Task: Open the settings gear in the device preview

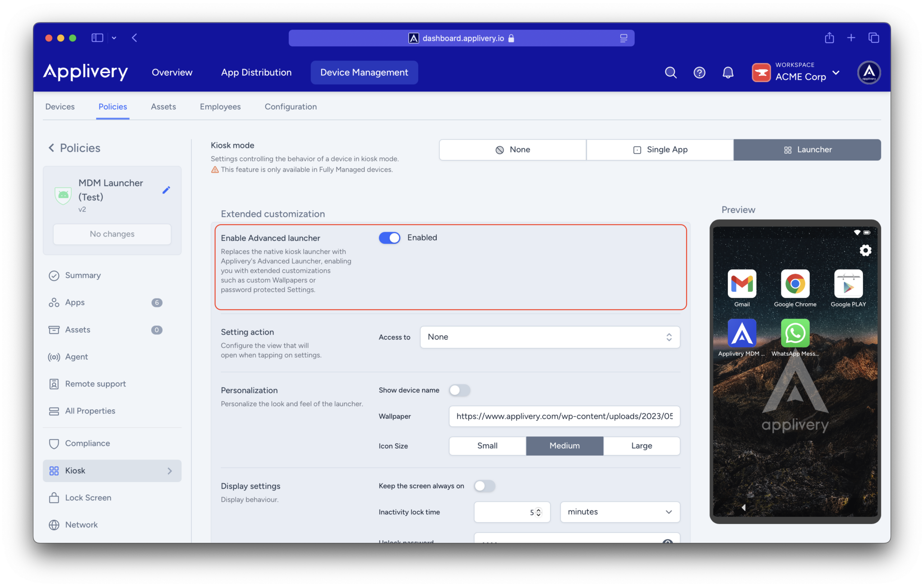Action: [865, 250]
